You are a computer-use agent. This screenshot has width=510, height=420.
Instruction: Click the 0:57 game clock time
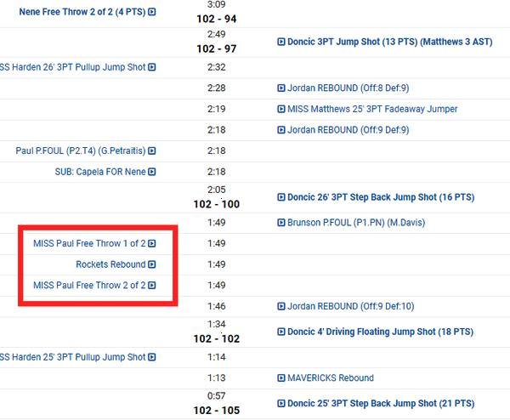(x=217, y=396)
